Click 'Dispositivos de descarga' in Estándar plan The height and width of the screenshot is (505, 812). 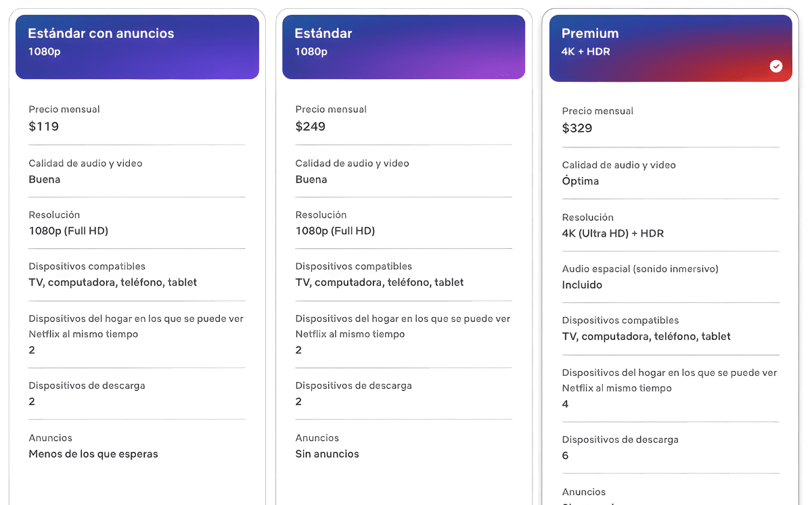coord(354,386)
